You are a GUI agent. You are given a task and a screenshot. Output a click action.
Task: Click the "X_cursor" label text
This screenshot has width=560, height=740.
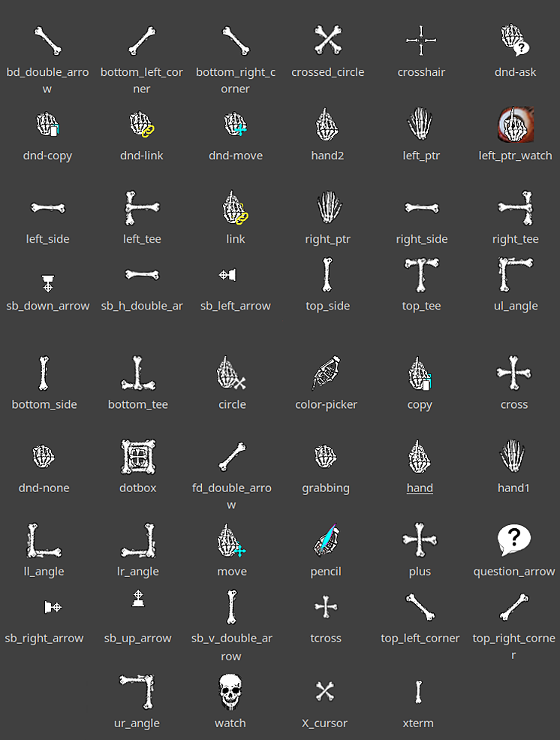coord(324,723)
